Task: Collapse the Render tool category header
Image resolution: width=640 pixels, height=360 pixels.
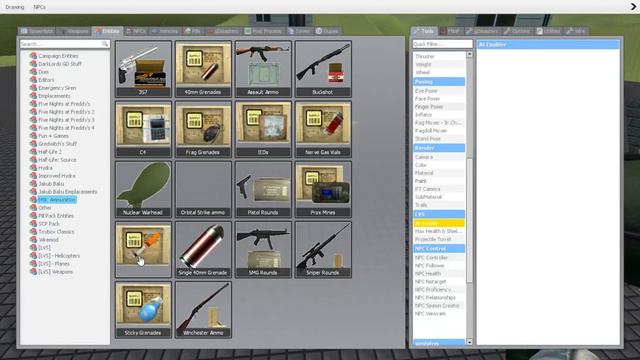Action: 439,148
